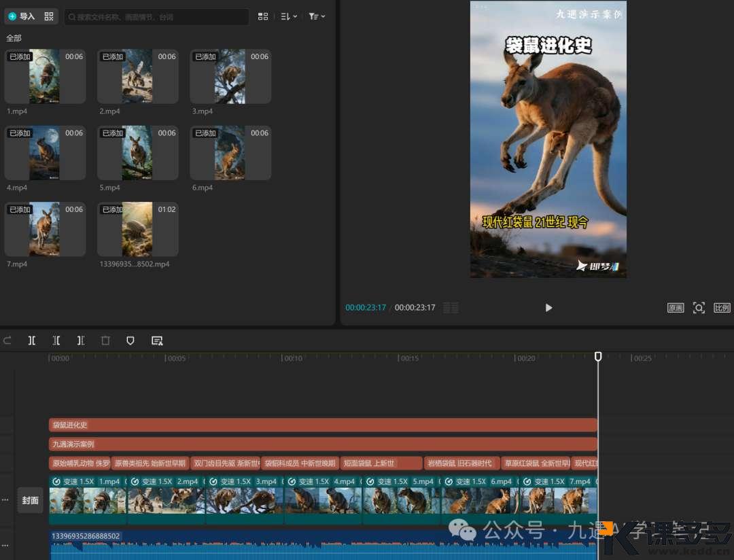Select the 原始哺乳动物 subtitle clip

[80, 463]
